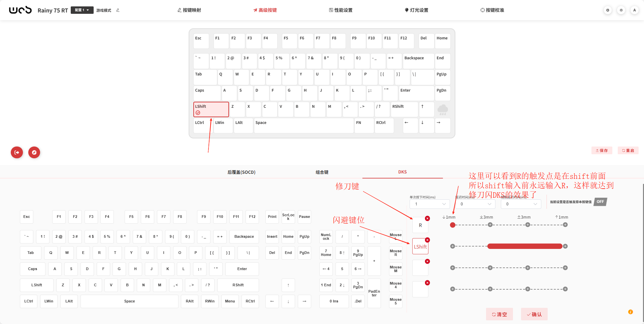This screenshot has height=324, width=644.
Task: Choose Mouse M in the key picker
Action: click(396, 269)
